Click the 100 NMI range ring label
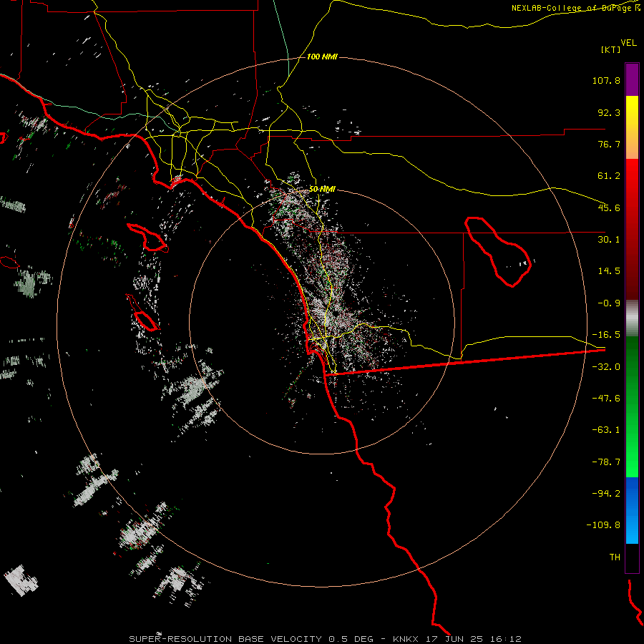This screenshot has width=644, height=644. tap(322, 57)
